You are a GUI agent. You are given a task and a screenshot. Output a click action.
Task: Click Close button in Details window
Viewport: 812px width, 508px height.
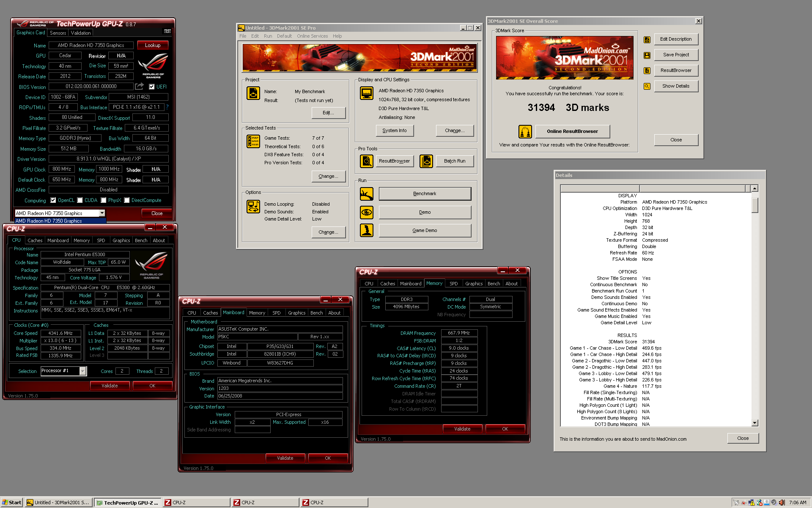[743, 438]
